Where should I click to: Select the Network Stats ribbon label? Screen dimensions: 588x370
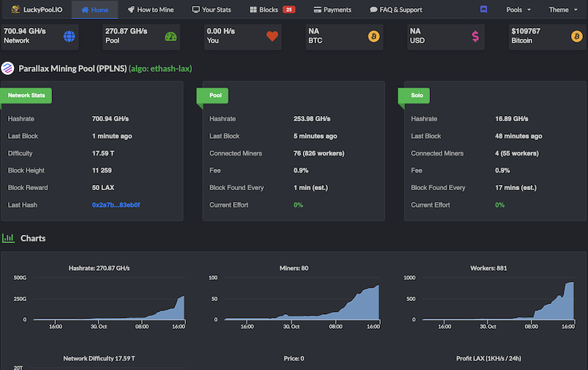26,95
